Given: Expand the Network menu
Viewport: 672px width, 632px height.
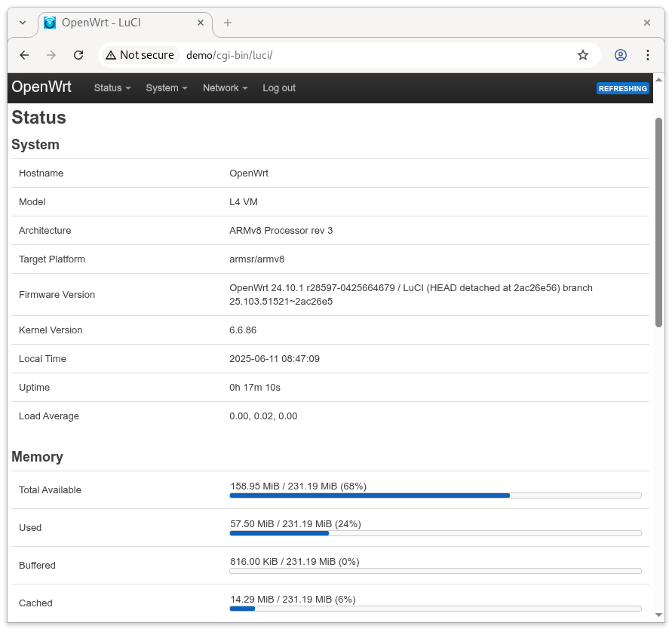Looking at the screenshot, I should click(x=225, y=87).
